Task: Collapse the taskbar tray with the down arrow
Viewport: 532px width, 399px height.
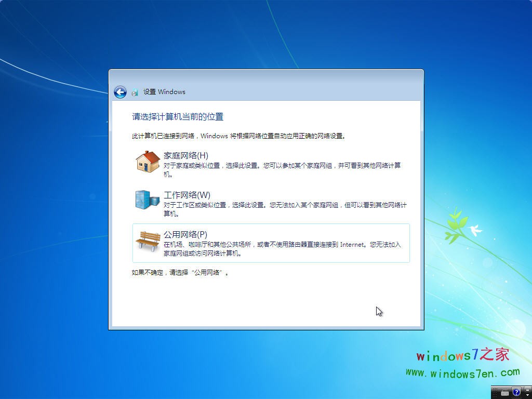Action: point(527,395)
